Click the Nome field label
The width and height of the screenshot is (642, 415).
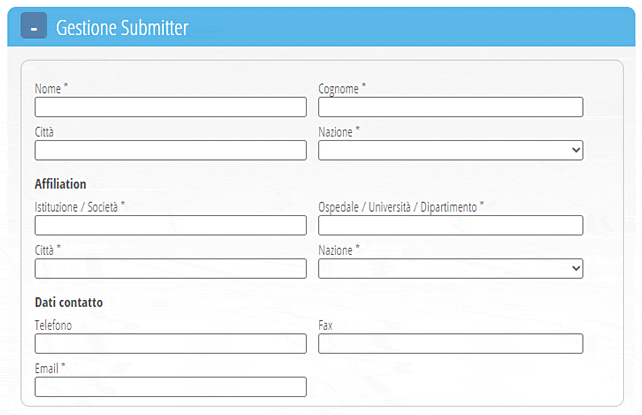tap(48, 88)
